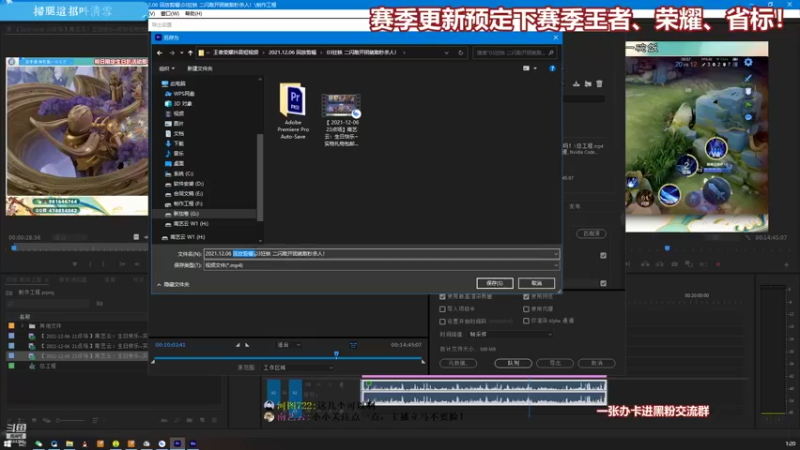Click the green label swatch of 总工程
The height and width of the screenshot is (450, 800).
tap(11, 366)
